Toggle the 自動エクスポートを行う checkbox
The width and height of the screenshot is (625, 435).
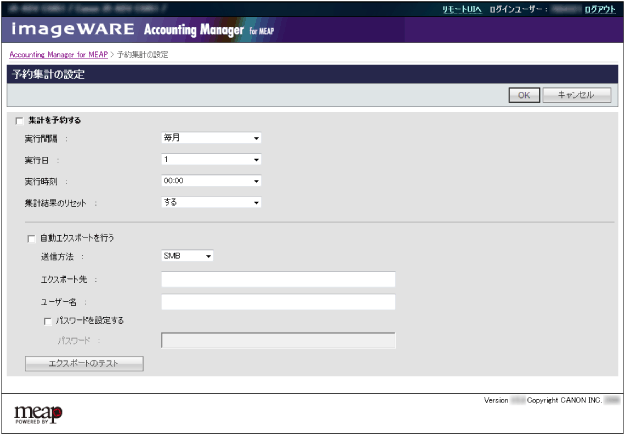[31, 238]
